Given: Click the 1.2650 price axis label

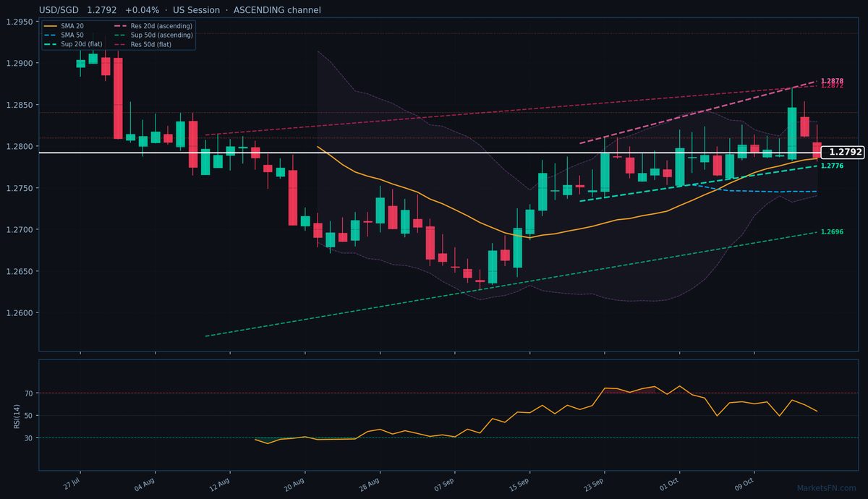Looking at the screenshot, I should [x=20, y=271].
